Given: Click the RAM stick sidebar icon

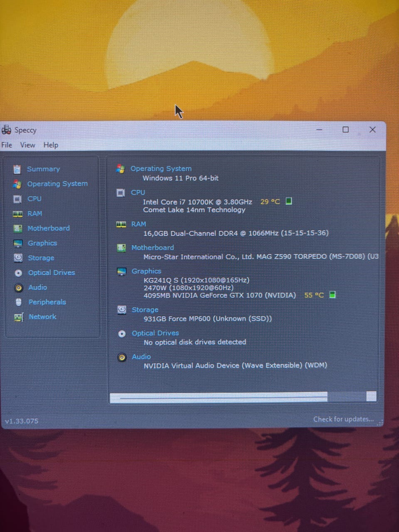Looking at the screenshot, I should [x=17, y=214].
